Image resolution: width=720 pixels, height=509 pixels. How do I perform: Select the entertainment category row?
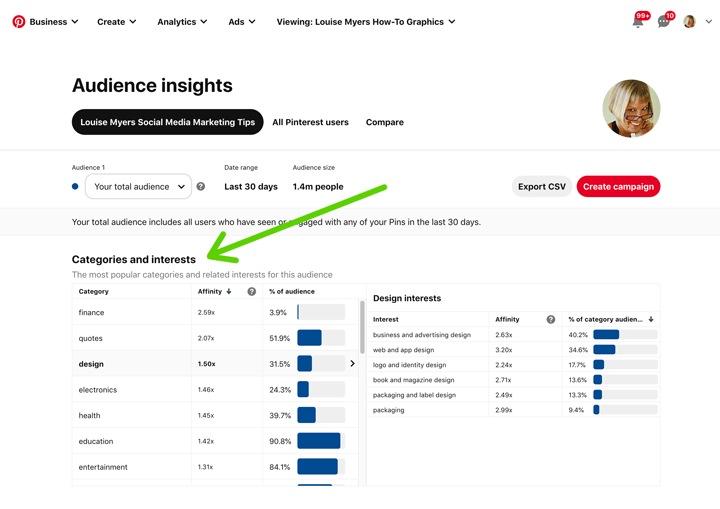click(x=215, y=467)
